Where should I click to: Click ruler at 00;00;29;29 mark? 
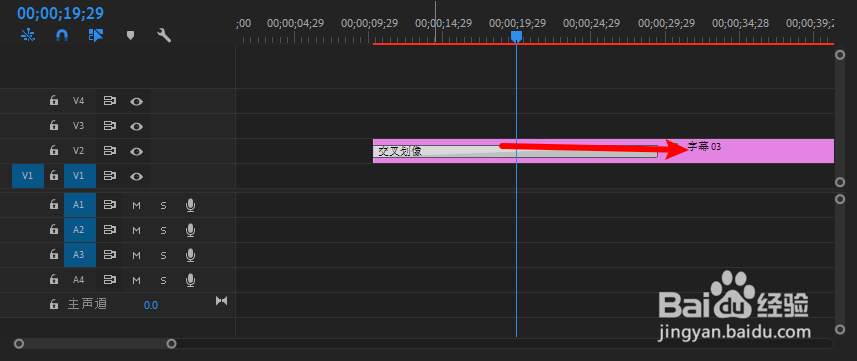point(666,24)
